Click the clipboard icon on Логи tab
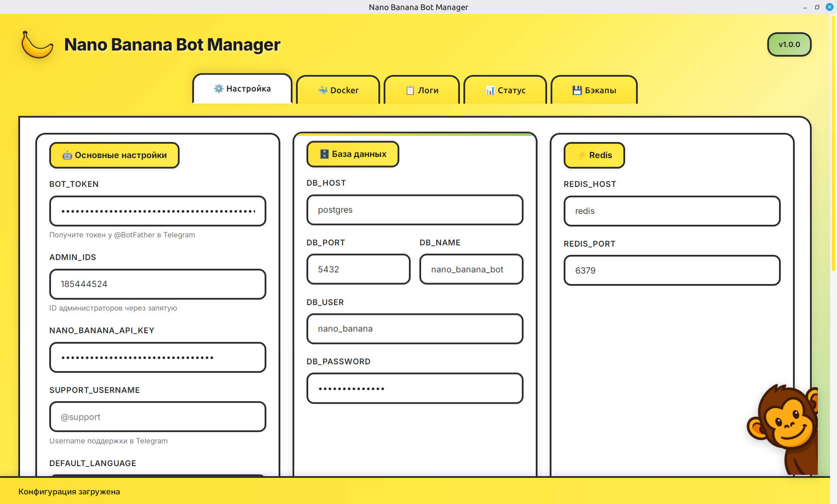 409,90
